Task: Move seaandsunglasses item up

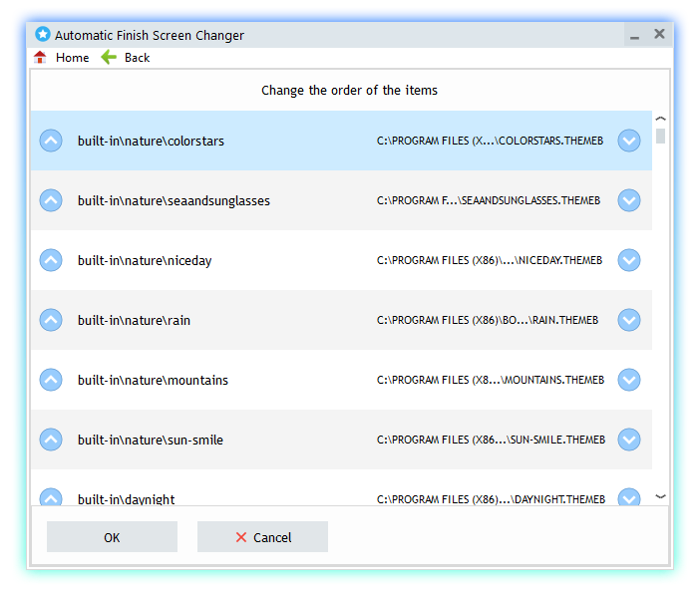Action: (51, 200)
